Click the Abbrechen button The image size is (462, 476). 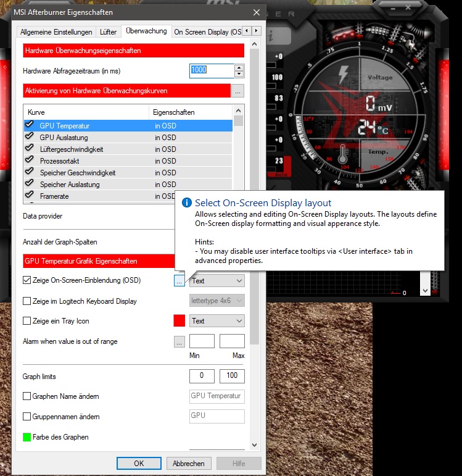[x=188, y=463]
